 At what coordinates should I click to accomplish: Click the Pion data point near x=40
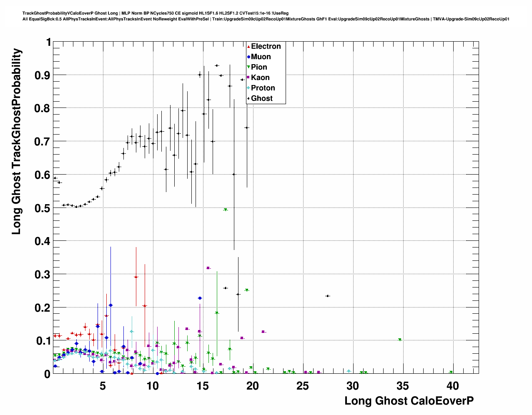click(451, 372)
